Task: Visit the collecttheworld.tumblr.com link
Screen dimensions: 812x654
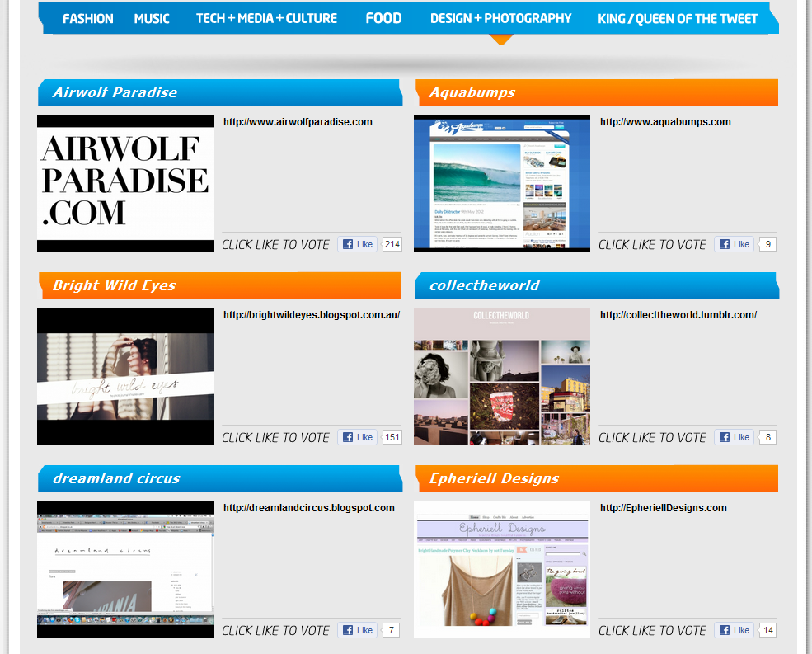Action: (x=678, y=314)
